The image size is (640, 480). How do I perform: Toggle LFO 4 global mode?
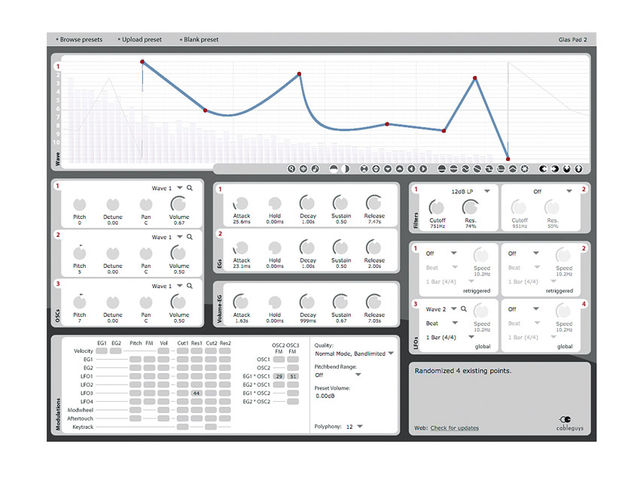[x=565, y=346]
